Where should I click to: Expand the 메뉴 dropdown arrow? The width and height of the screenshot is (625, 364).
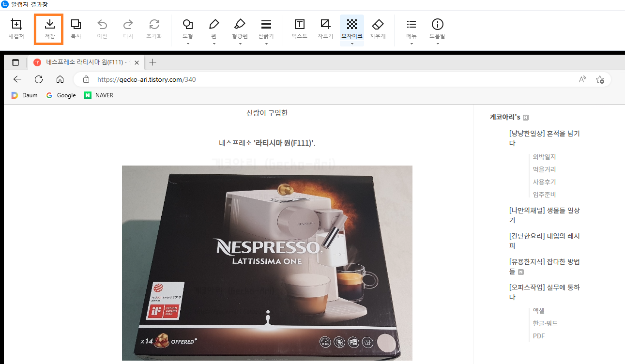(412, 44)
